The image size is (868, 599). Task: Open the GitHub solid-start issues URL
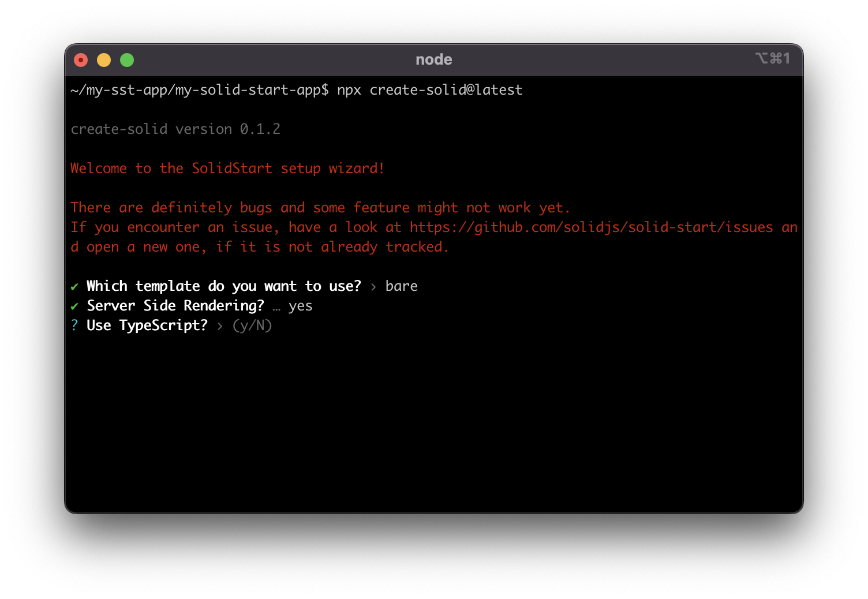[591, 227]
